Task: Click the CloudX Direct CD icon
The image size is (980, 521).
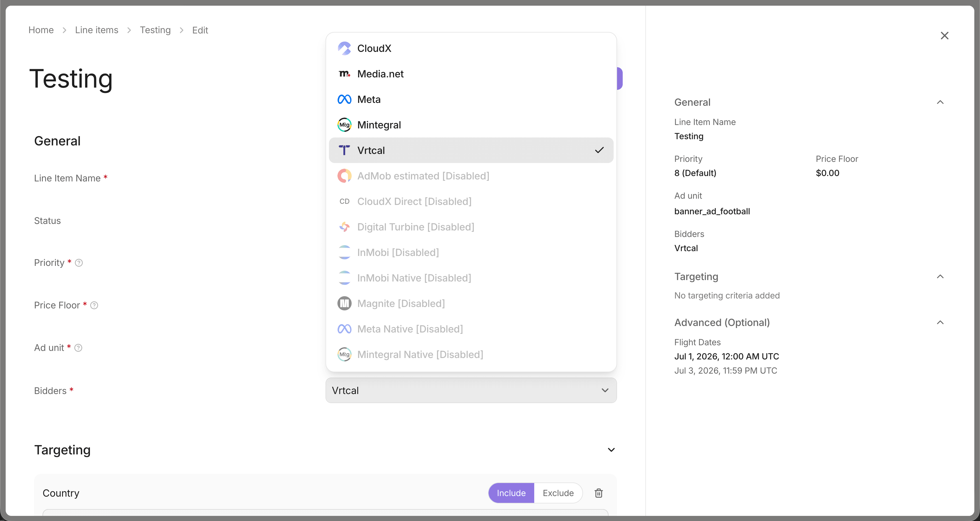Action: [x=344, y=201]
